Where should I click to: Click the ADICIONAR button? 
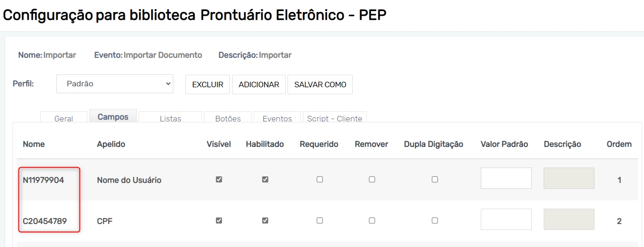(259, 84)
